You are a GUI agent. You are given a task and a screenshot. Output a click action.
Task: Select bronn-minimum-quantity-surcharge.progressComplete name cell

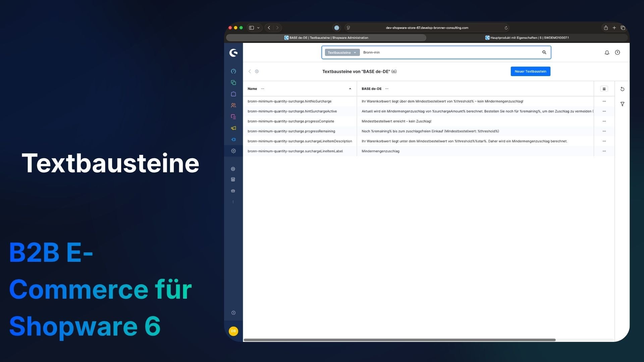pos(300,121)
